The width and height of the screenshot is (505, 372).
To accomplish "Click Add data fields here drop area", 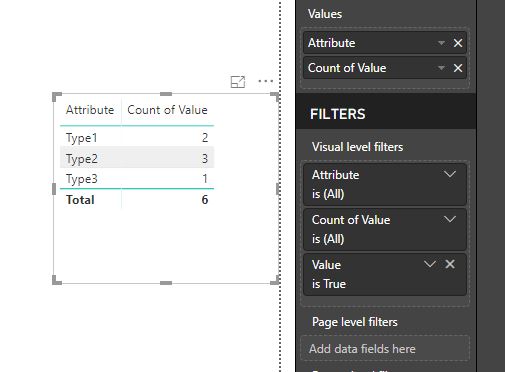I will tap(385, 349).
